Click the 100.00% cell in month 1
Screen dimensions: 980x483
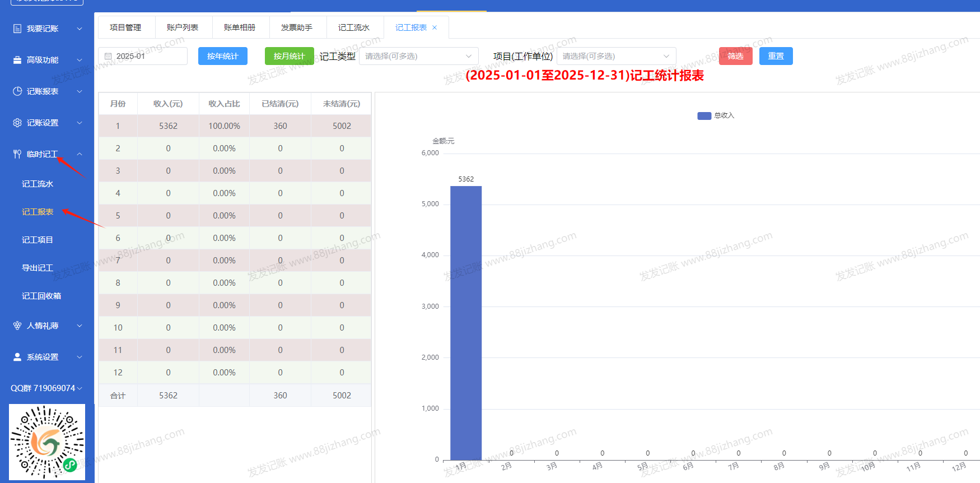click(224, 126)
